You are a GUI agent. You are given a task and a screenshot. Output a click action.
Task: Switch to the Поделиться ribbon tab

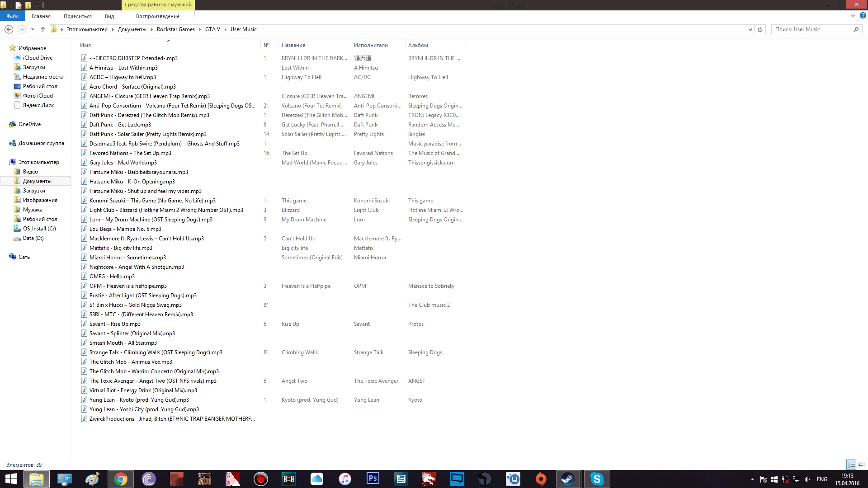(x=78, y=16)
